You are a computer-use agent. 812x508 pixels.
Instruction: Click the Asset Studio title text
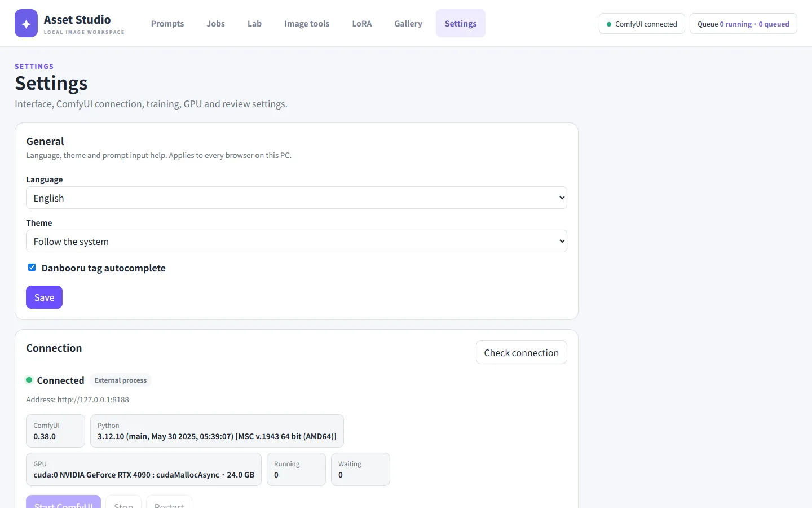77,20
